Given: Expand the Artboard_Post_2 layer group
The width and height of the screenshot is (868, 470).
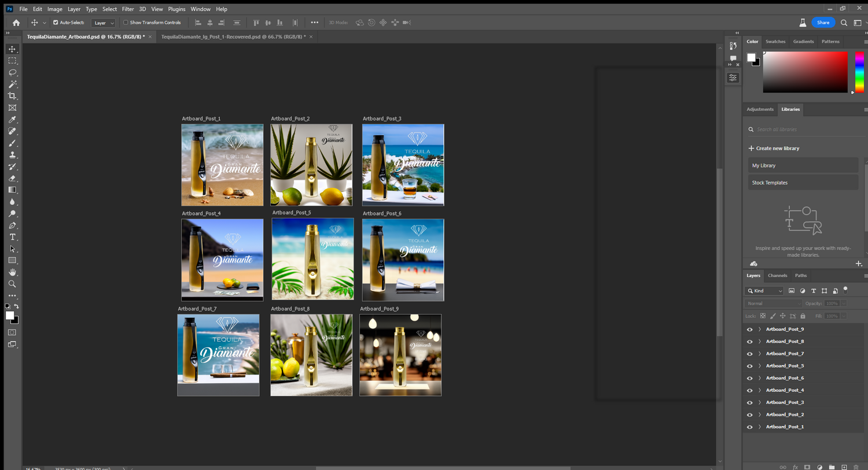Looking at the screenshot, I should pyautogui.click(x=760, y=415).
